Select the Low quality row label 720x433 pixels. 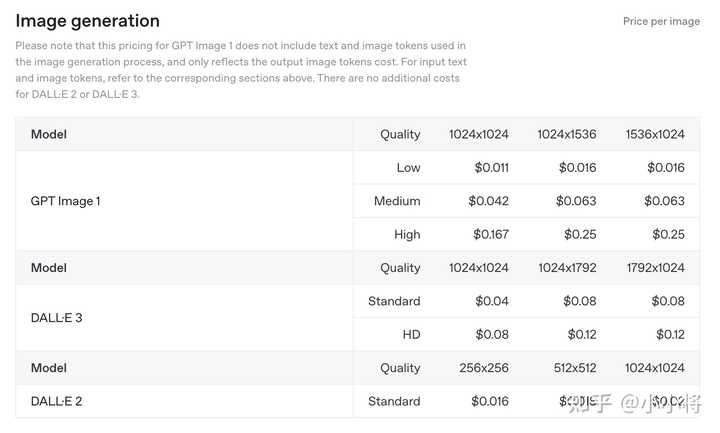coord(408,167)
